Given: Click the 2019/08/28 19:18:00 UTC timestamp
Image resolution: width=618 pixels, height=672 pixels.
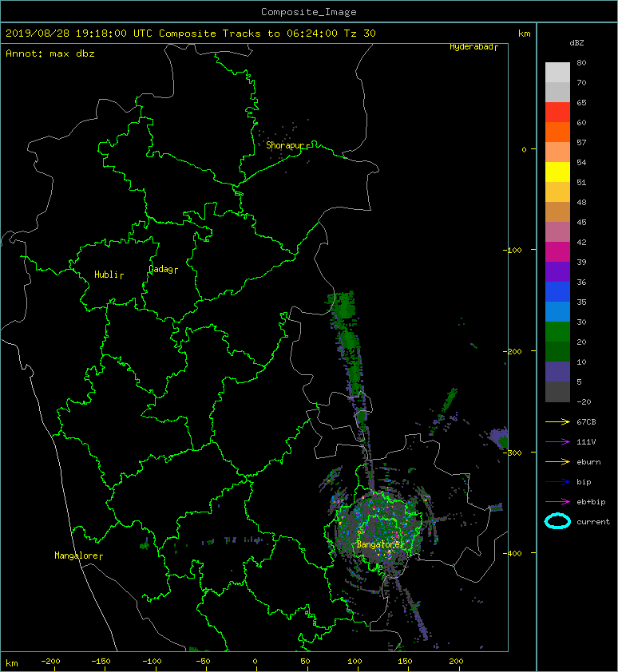Looking at the screenshot, I should click(78, 34).
